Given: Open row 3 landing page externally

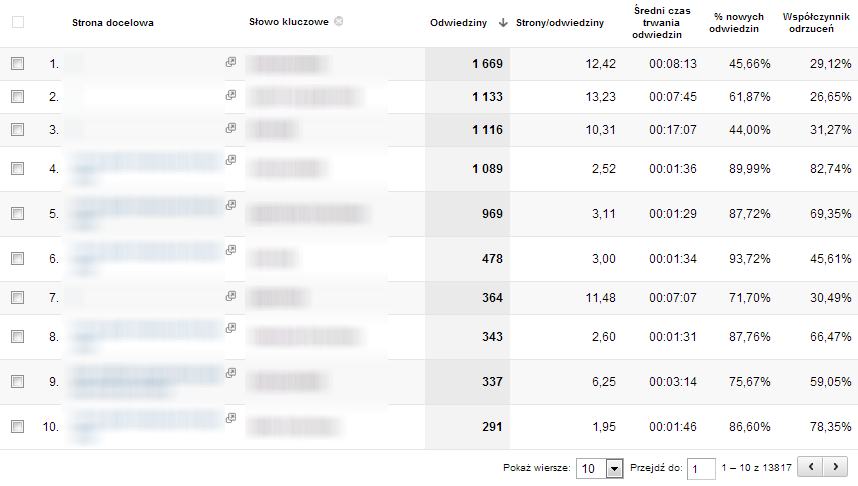Looking at the screenshot, I should (231, 128).
